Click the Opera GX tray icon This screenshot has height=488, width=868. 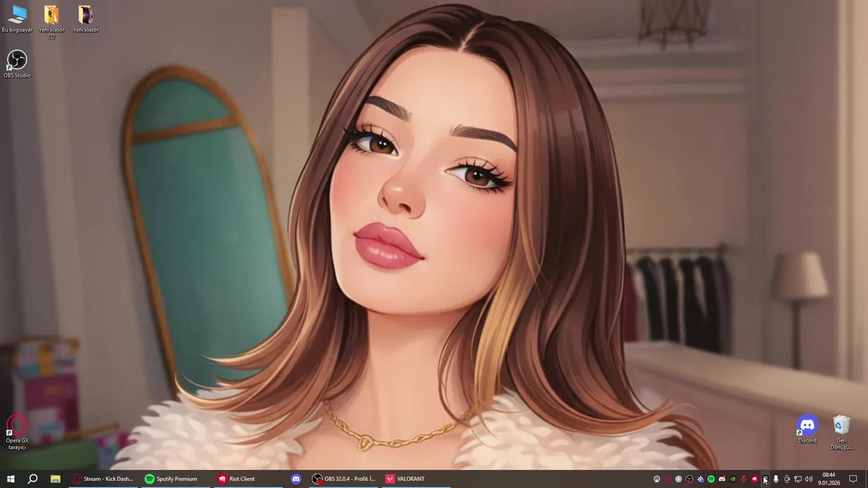667,479
